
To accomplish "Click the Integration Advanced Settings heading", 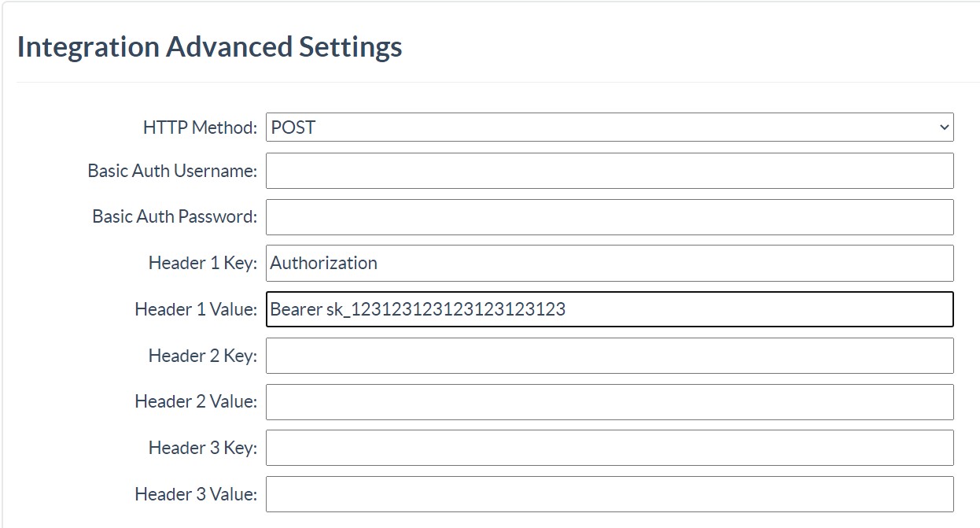I will click(x=209, y=46).
